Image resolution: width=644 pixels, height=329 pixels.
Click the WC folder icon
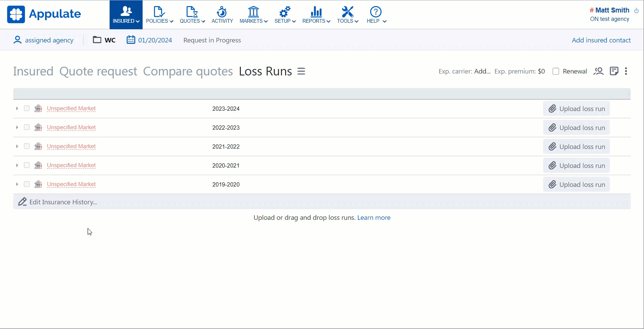pos(97,40)
